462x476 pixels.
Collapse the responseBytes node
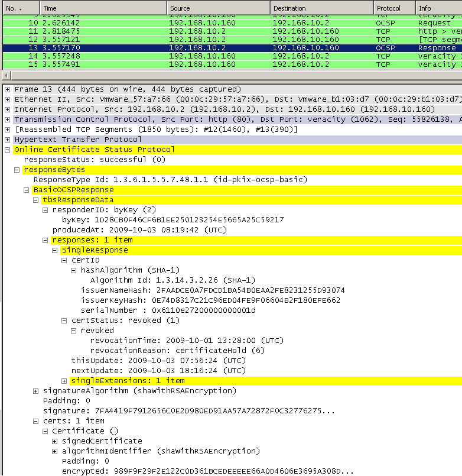point(17,170)
